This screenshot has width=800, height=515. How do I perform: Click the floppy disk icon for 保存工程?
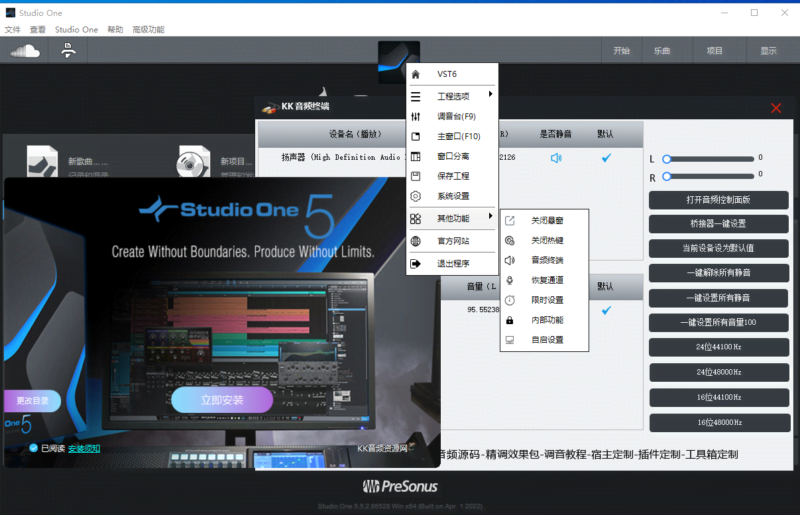416,176
